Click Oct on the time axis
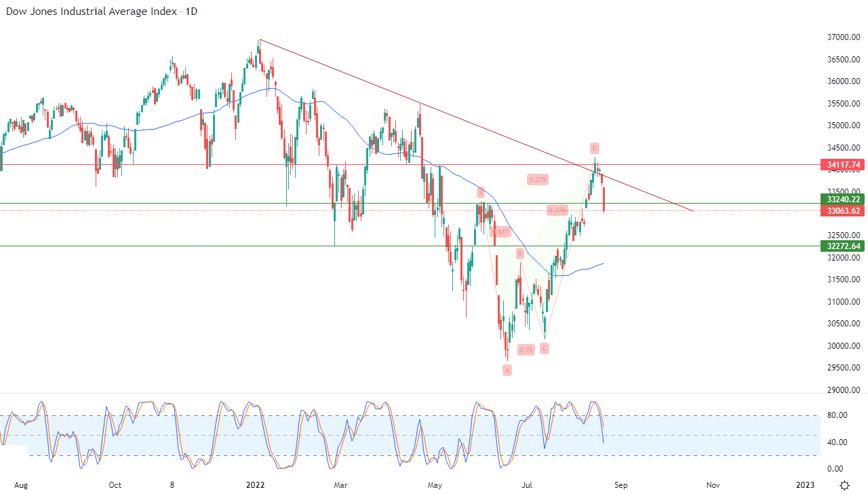This screenshot has height=494, width=868. pos(115,485)
